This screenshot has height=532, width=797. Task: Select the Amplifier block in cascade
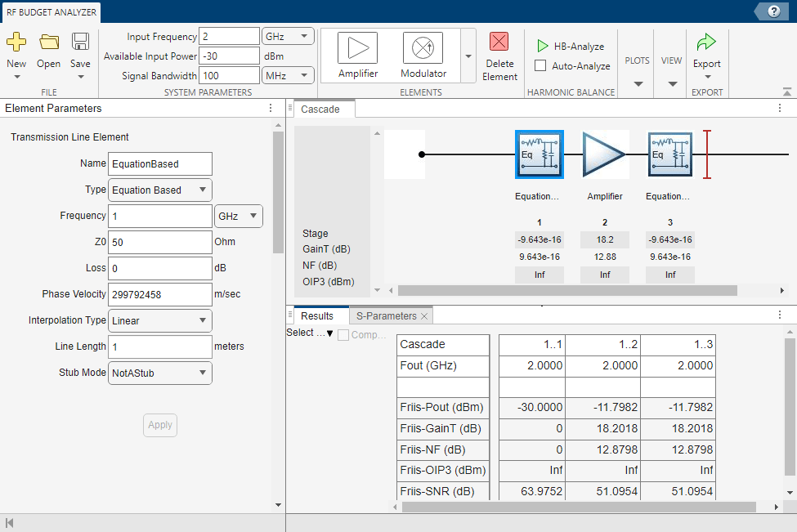click(605, 155)
